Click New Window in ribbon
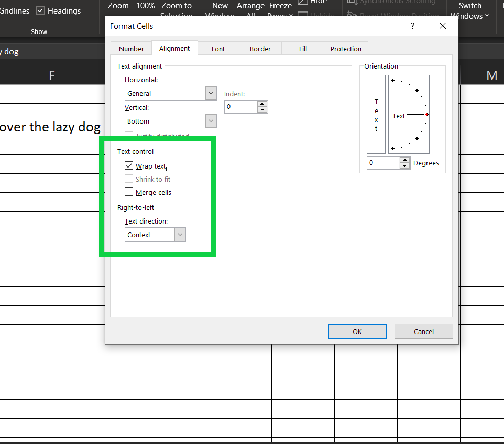Viewport: 504px width, 444px height. point(220,9)
